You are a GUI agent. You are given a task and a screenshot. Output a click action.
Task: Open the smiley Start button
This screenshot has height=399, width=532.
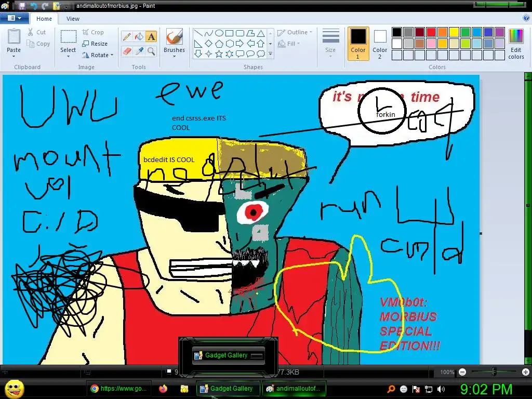[14, 389]
